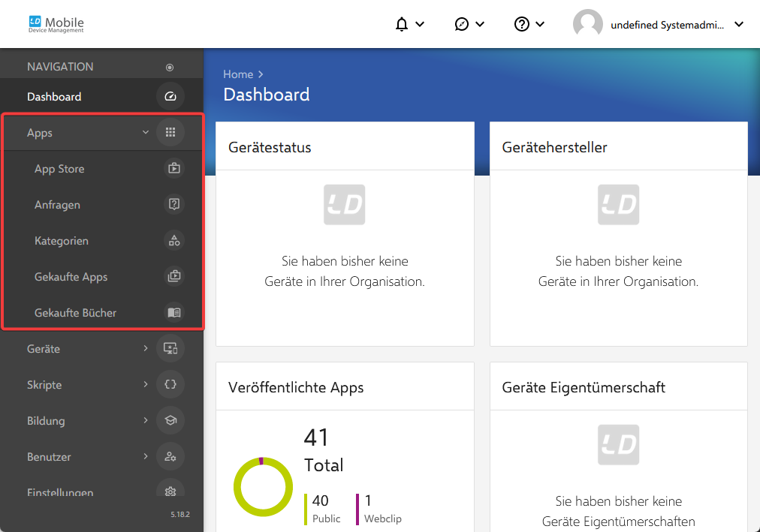Open the user account dropdown arrow

[739, 24]
